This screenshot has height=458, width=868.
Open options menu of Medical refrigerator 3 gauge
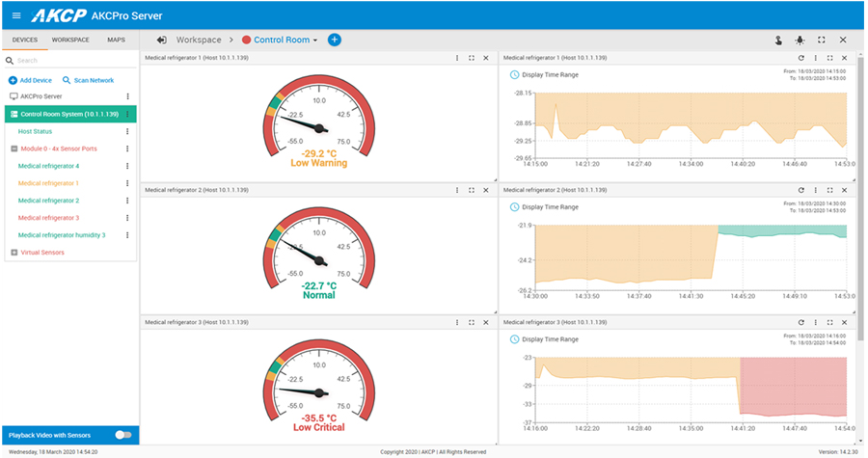(x=457, y=322)
